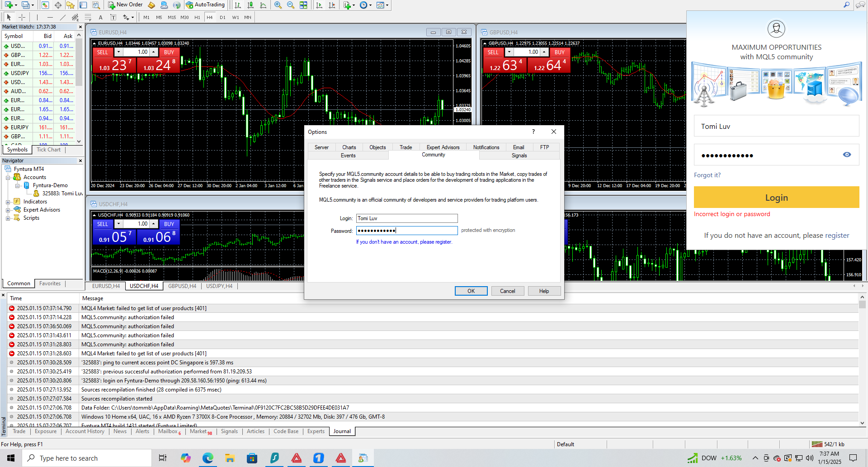Screen dimensions: 868x467
Task: Show password with the eye icon
Action: tap(847, 155)
